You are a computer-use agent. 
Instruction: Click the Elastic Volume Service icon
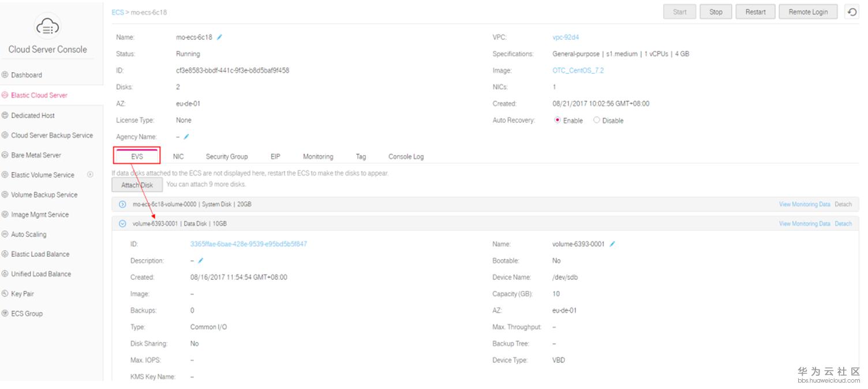point(5,175)
